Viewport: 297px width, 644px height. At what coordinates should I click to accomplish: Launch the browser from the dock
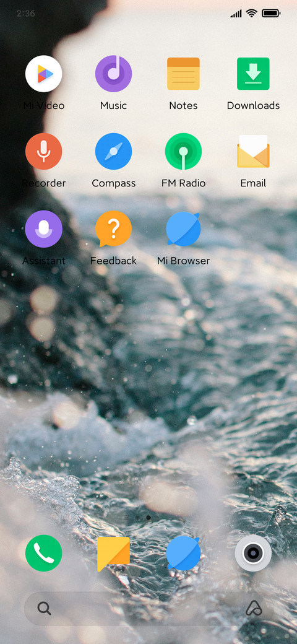coord(183,553)
